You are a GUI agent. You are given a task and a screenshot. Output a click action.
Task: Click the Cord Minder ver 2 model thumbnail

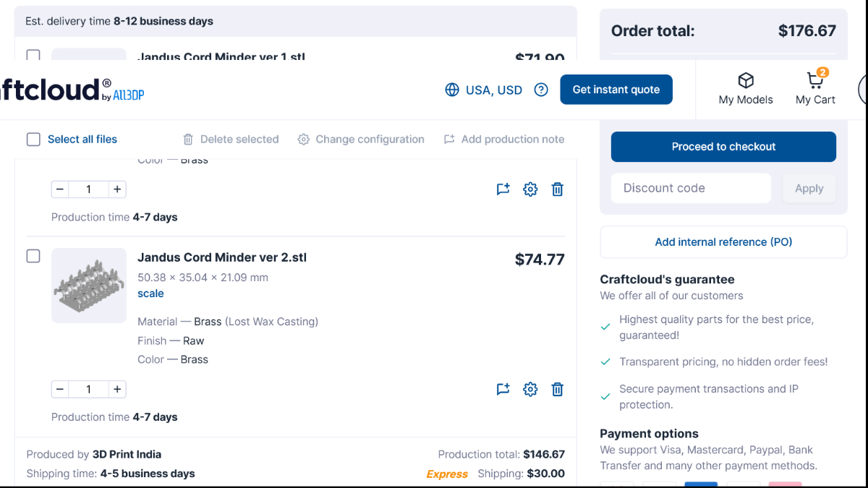tap(89, 286)
